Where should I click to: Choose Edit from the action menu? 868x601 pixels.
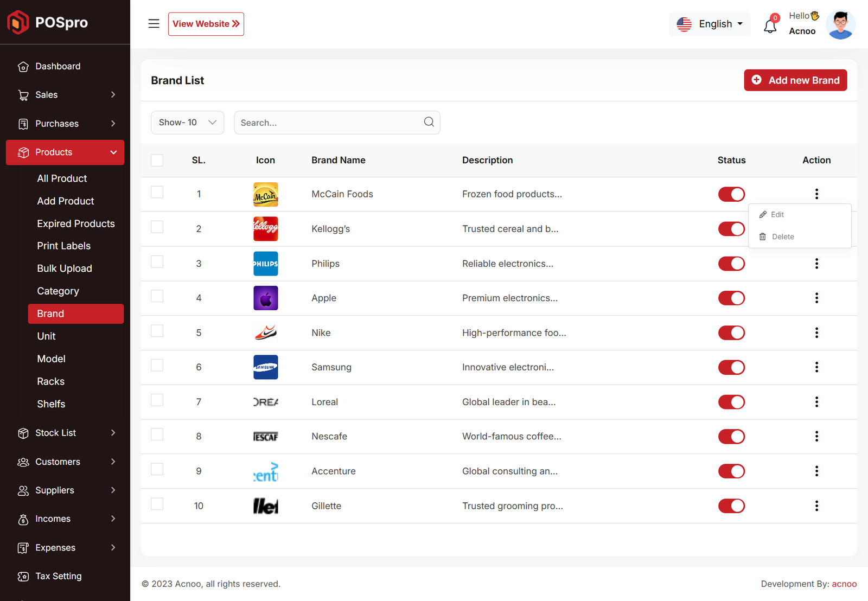(x=777, y=215)
